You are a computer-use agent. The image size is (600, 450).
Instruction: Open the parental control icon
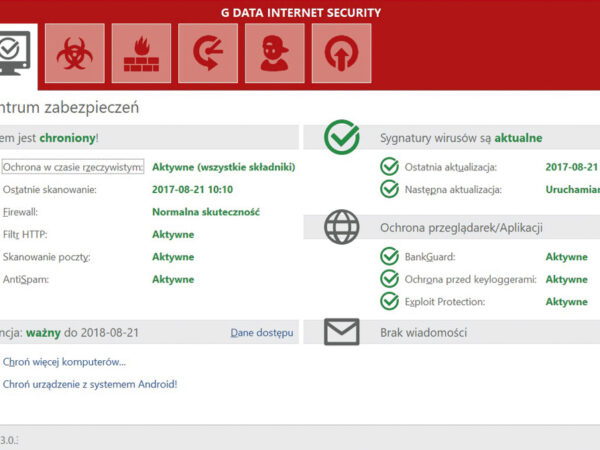point(274,54)
